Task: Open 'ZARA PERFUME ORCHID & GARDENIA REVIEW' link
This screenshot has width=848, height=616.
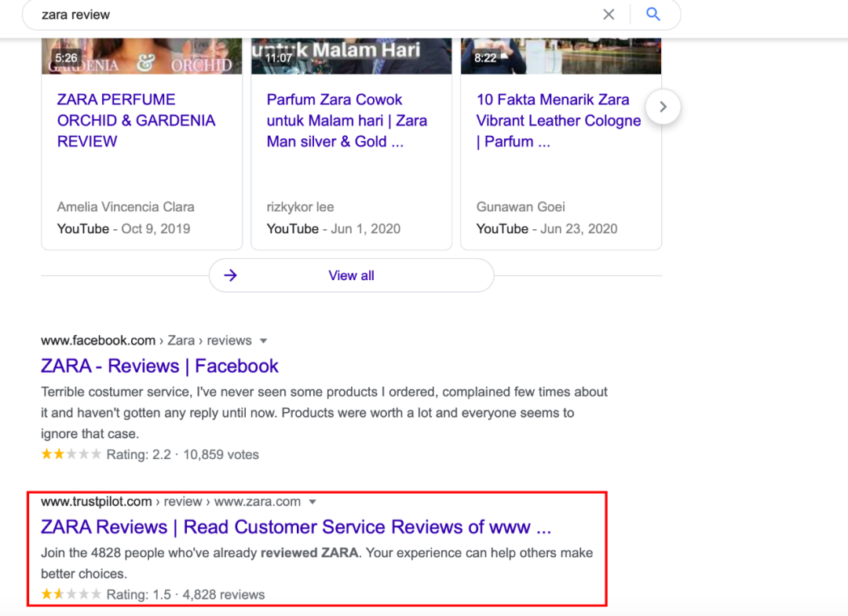Action: [137, 121]
